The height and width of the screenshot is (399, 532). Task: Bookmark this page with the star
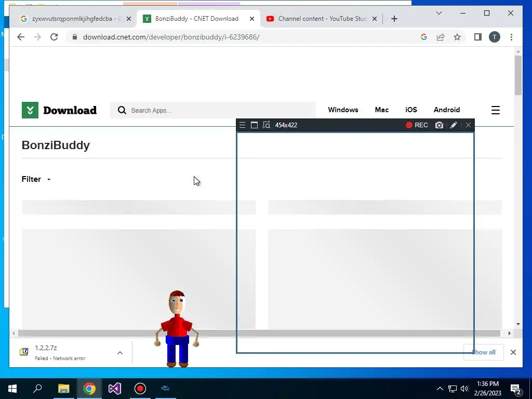point(457,37)
